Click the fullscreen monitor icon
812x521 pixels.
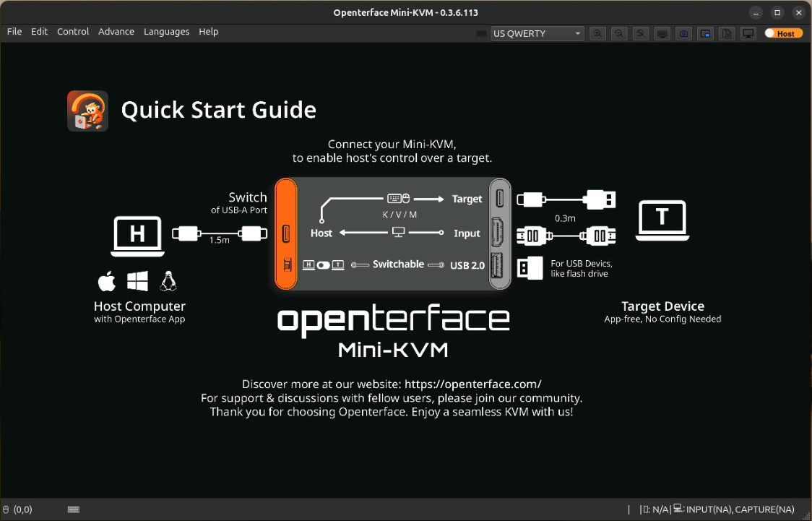coord(748,33)
